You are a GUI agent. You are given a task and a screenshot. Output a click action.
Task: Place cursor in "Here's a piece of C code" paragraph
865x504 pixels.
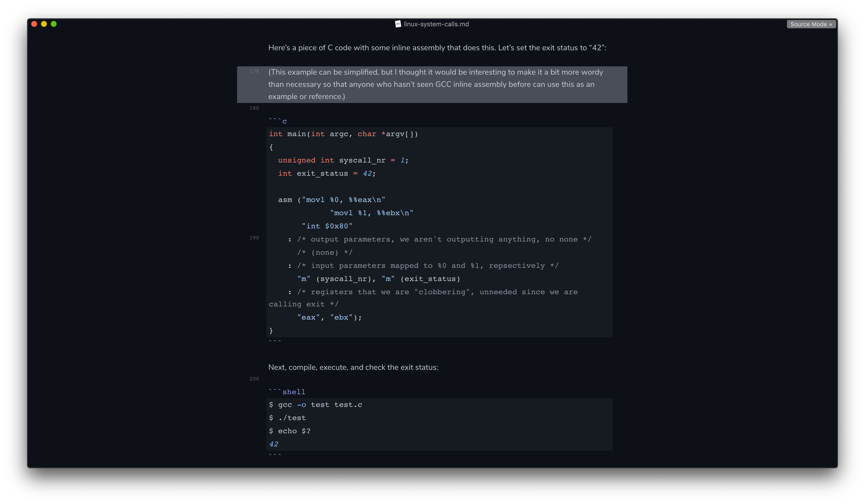pyautogui.click(x=437, y=48)
